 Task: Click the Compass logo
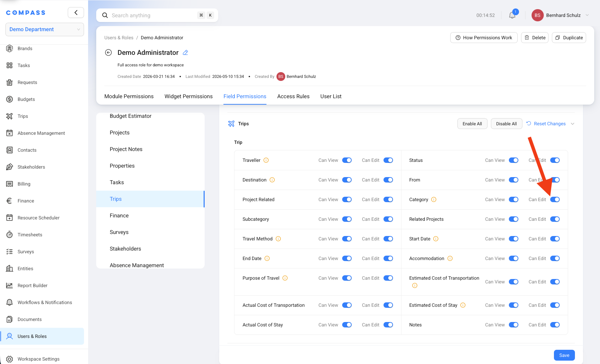(26, 13)
